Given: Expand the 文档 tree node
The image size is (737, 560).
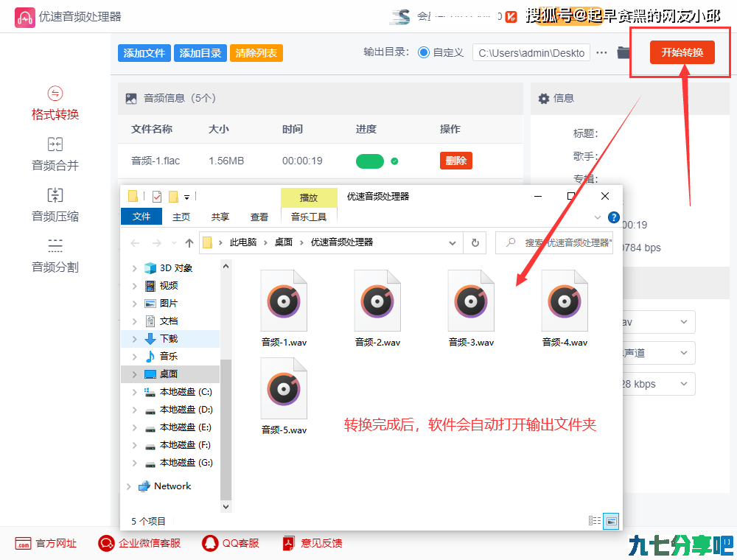Looking at the screenshot, I should pyautogui.click(x=134, y=321).
